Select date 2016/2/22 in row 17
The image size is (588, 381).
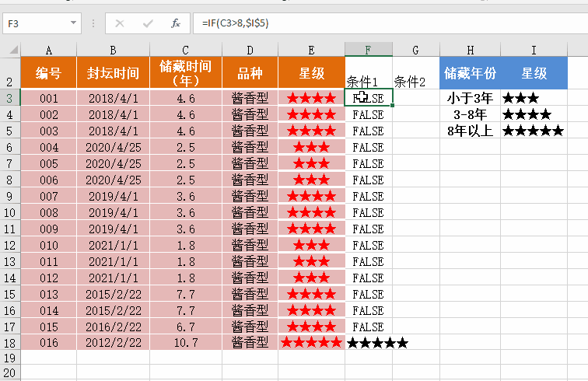[x=113, y=327]
